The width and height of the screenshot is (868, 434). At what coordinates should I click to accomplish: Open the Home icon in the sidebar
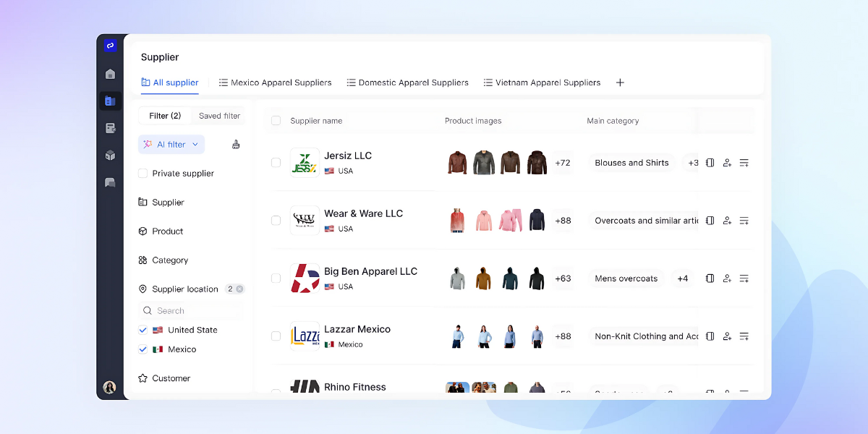click(110, 74)
